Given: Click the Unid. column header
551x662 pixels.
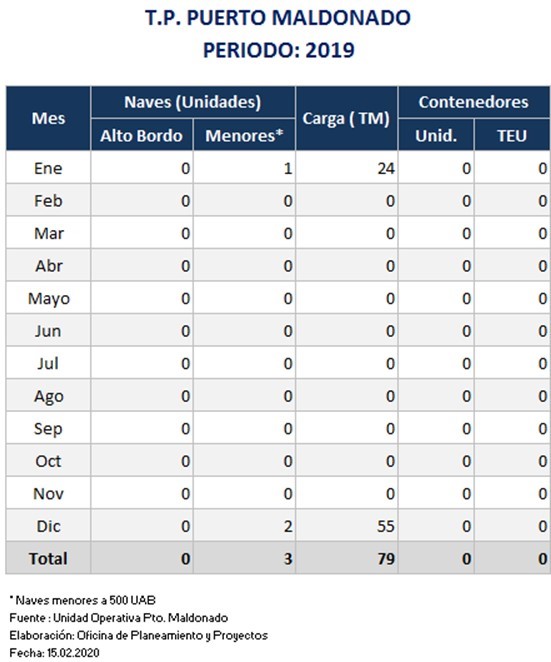Looking at the screenshot, I should [436, 135].
